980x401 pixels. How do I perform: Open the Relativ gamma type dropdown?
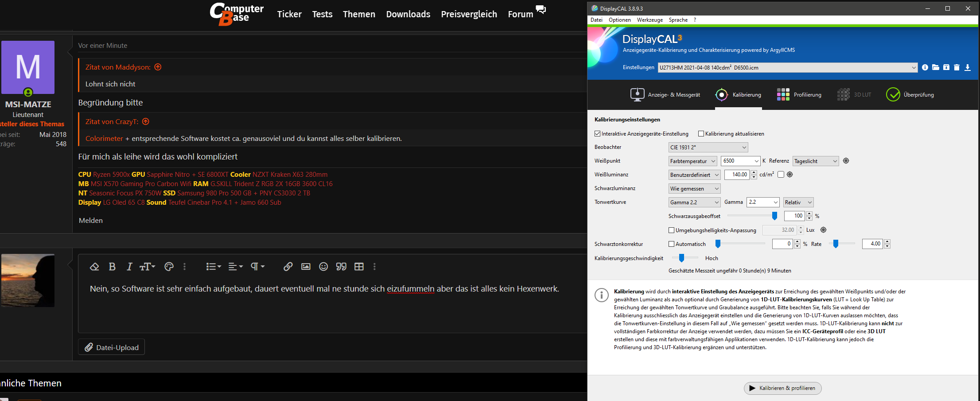pos(798,202)
